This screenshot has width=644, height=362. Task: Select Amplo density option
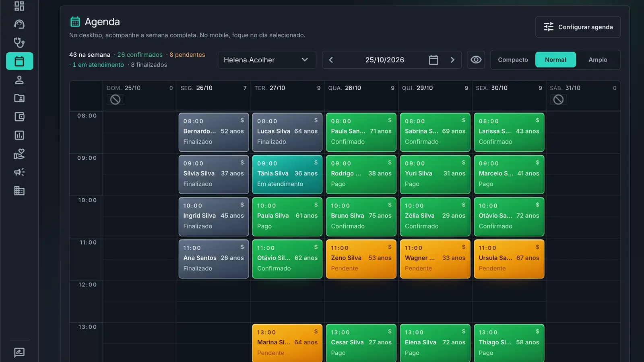598,60
